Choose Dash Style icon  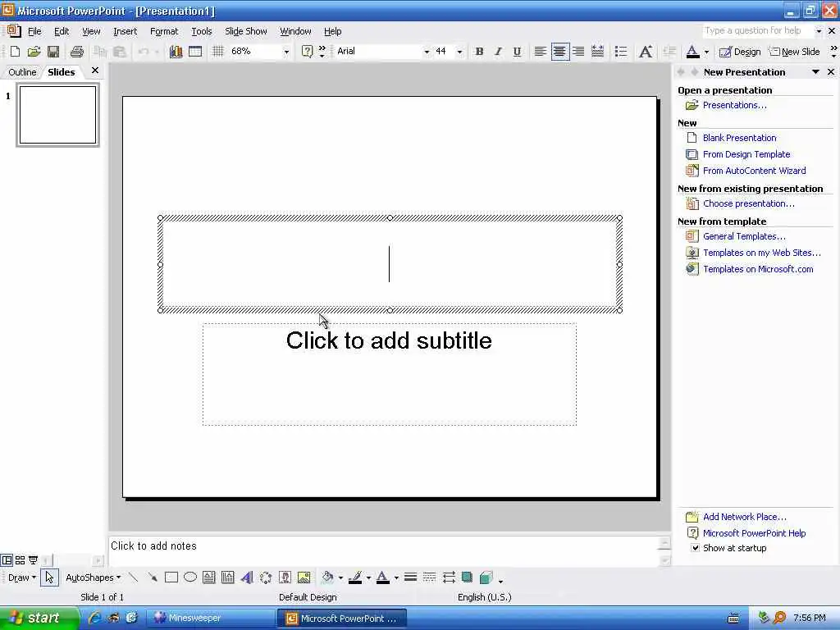tap(430, 577)
